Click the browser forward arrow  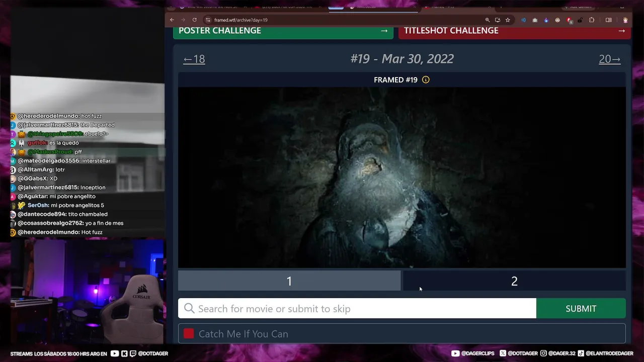pos(183,20)
